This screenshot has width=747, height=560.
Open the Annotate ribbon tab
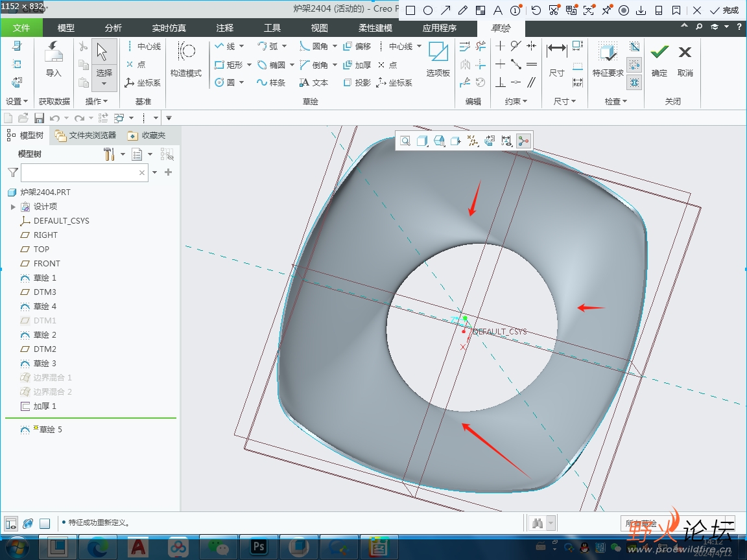coord(224,28)
